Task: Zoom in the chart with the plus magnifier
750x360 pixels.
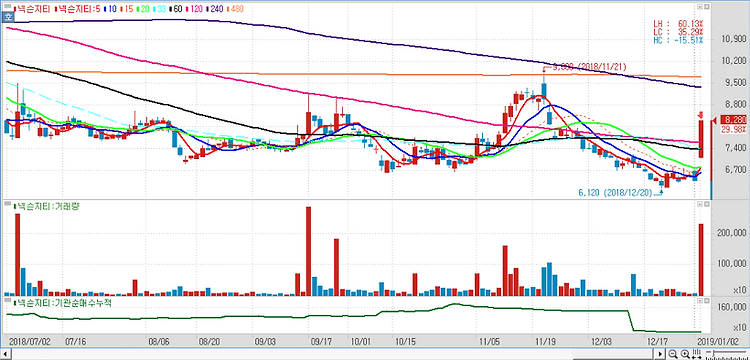Action: [x=684, y=354]
